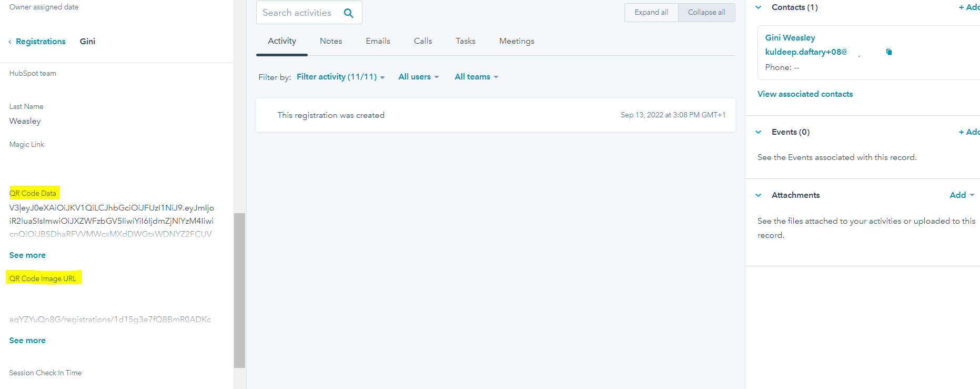Add a contact association
This screenshot has height=389, width=980.
coord(969,7)
